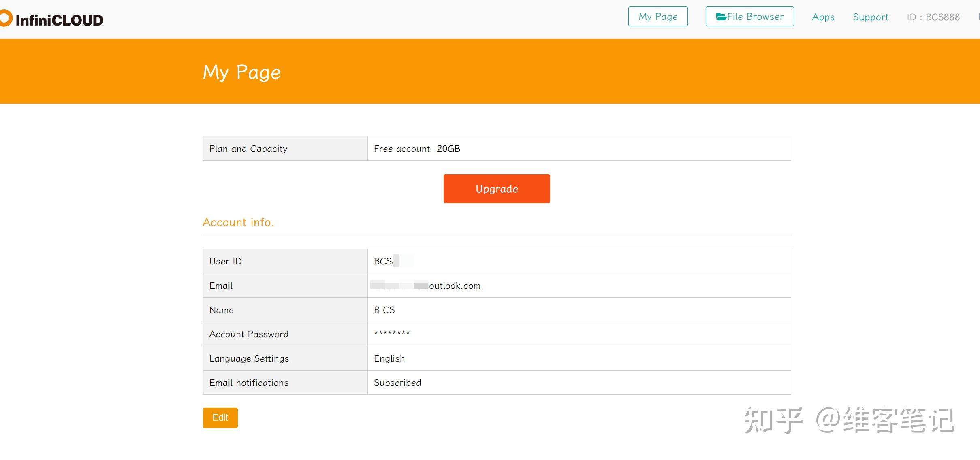Click the InfiniCLOUD logo icon

point(5,17)
